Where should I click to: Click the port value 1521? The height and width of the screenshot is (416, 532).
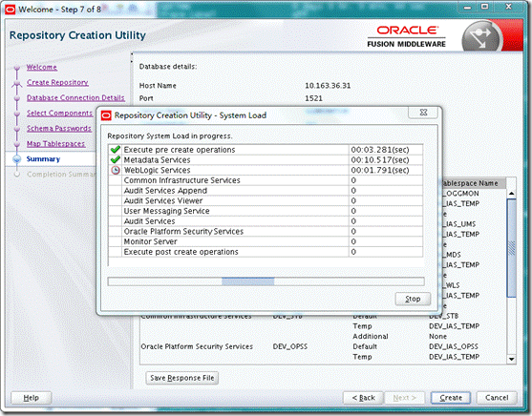[313, 98]
